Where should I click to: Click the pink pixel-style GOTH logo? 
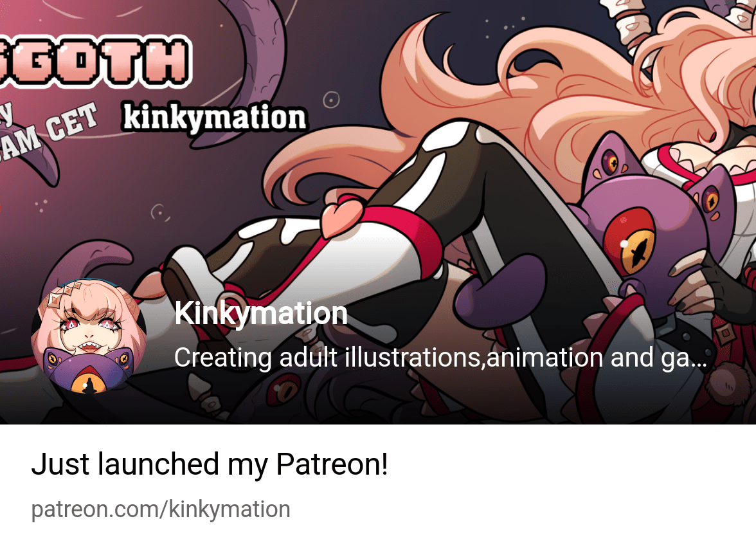(x=94, y=61)
